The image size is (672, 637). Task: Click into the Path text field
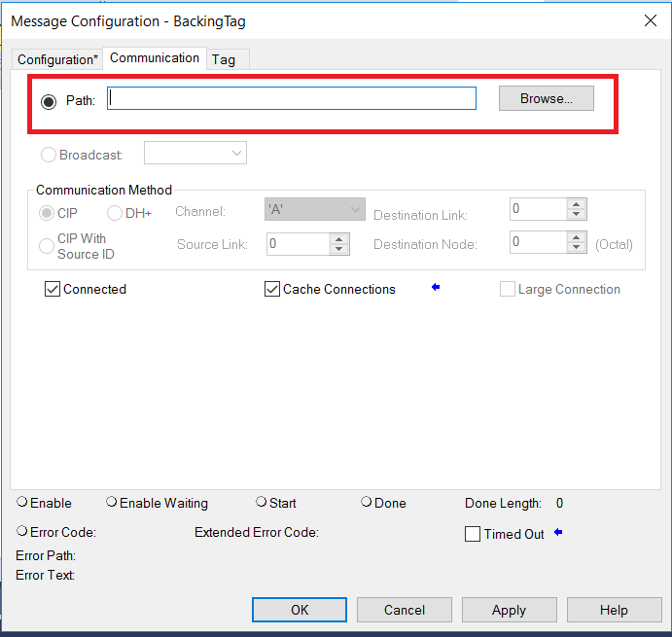coord(292,98)
